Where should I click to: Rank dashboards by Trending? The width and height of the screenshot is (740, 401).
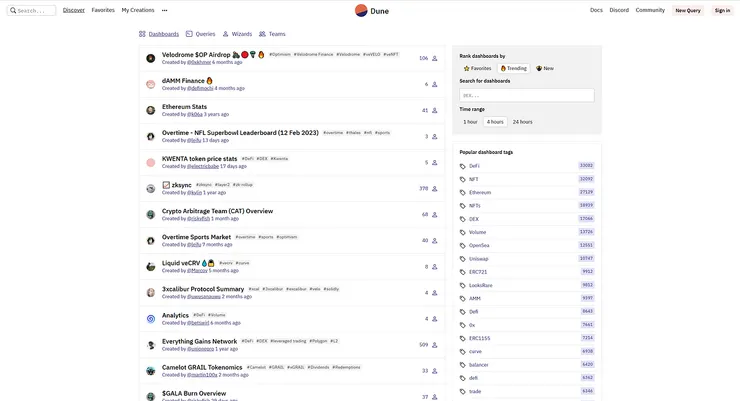[x=513, y=68]
